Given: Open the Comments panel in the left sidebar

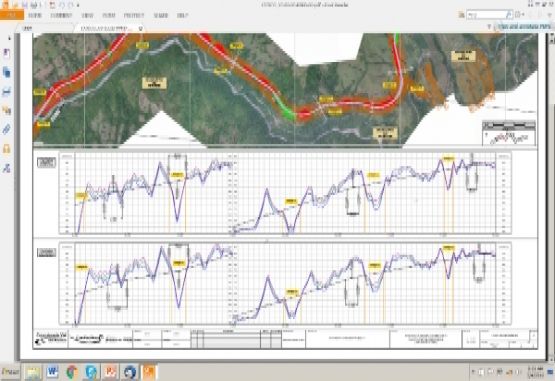Looking at the screenshot, I should pyautogui.click(x=7, y=111).
